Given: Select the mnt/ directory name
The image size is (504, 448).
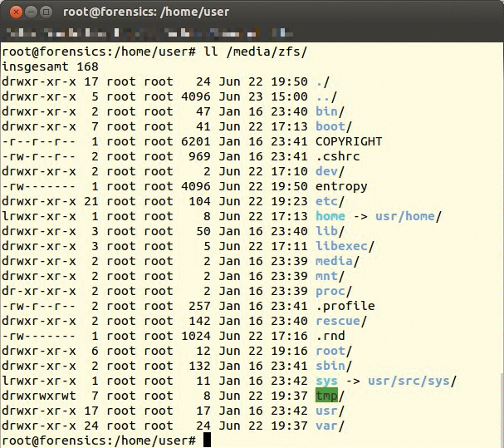Looking at the screenshot, I should tap(330, 276).
